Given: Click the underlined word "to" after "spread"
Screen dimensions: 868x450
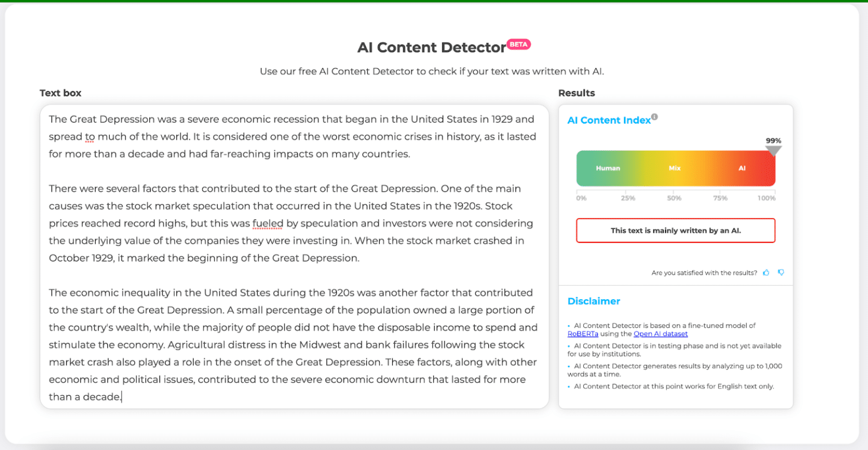Looking at the screenshot, I should 90,137.
